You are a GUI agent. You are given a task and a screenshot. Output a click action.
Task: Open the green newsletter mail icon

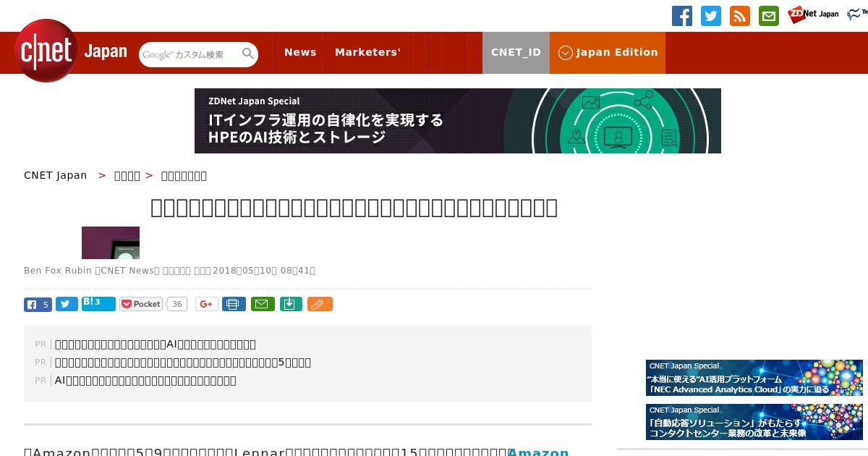769,16
